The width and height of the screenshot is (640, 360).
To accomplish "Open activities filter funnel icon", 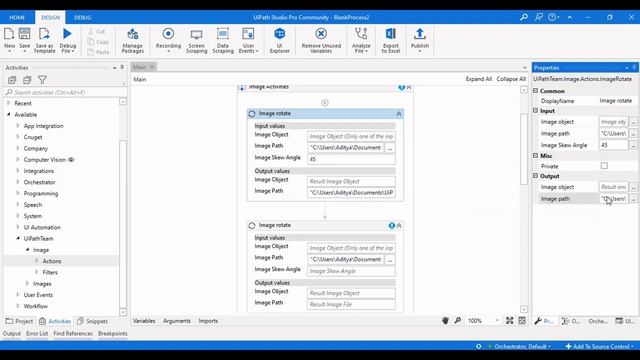I will [42, 80].
